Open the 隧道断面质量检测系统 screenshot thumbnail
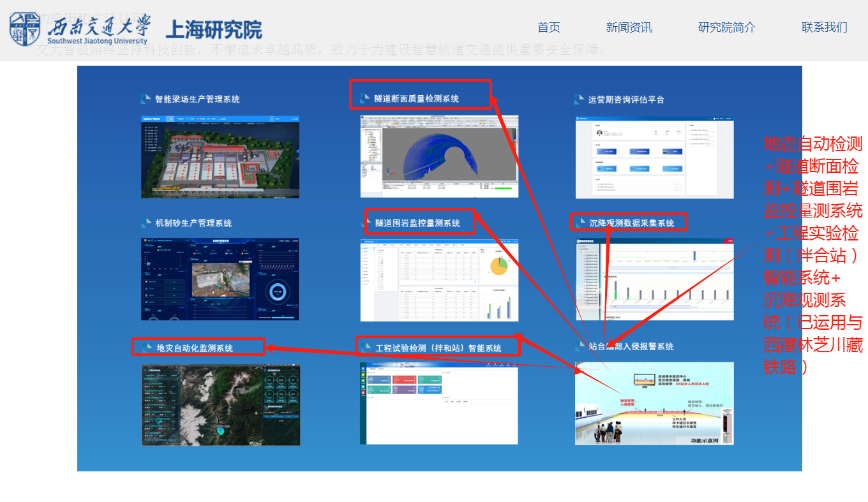This screenshot has height=502, width=868. [x=439, y=156]
